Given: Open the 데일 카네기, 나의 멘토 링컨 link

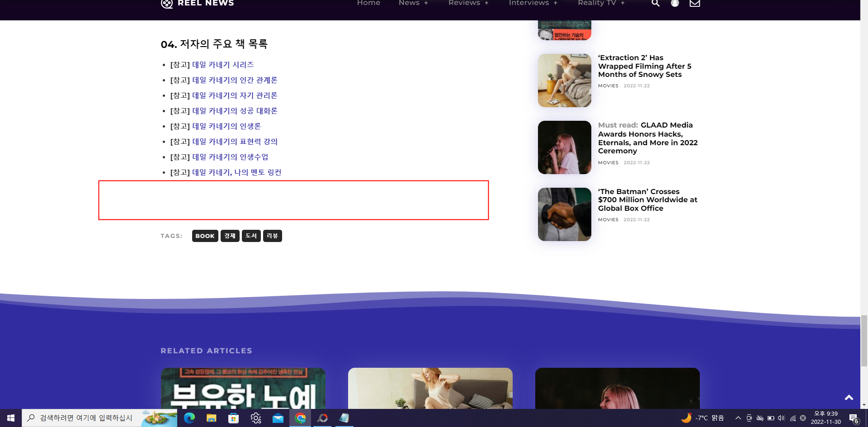Looking at the screenshot, I should (x=237, y=172).
